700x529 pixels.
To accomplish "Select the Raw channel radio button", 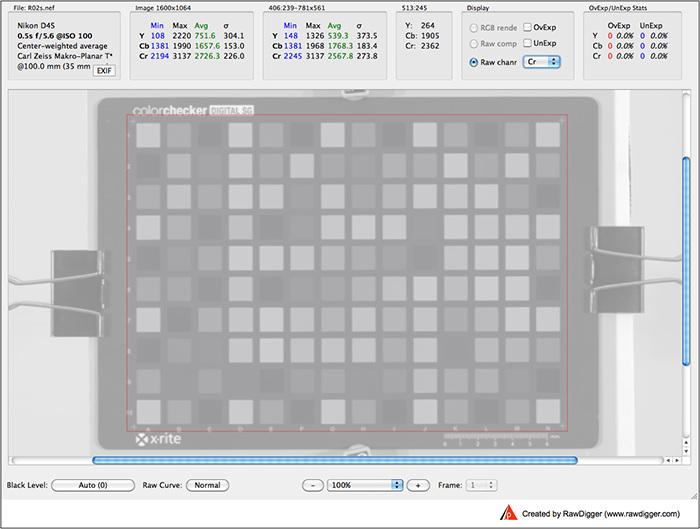I will pyautogui.click(x=474, y=62).
